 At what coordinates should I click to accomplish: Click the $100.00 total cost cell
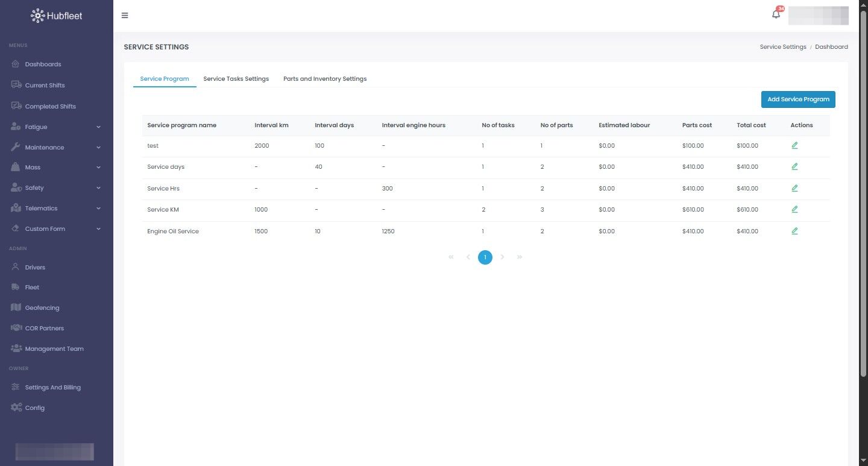coord(747,146)
